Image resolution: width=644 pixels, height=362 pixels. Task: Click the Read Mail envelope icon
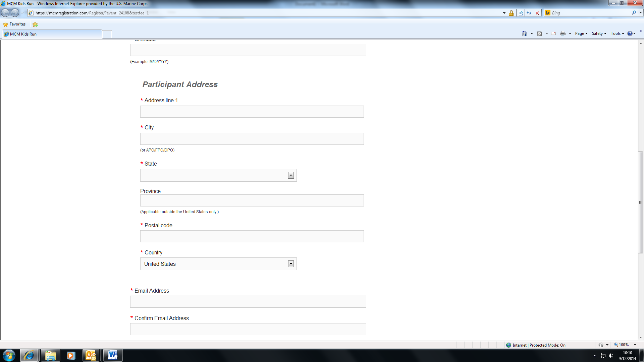(553, 34)
